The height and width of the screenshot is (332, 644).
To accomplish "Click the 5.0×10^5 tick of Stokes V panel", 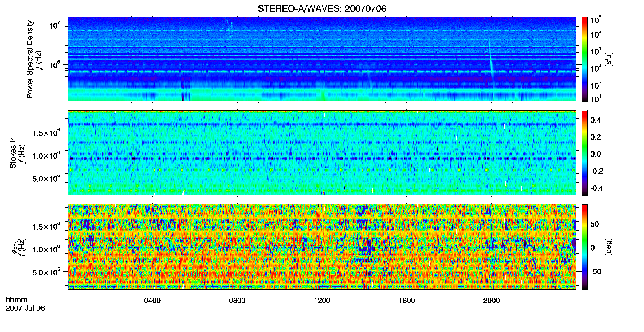I will (46, 178).
